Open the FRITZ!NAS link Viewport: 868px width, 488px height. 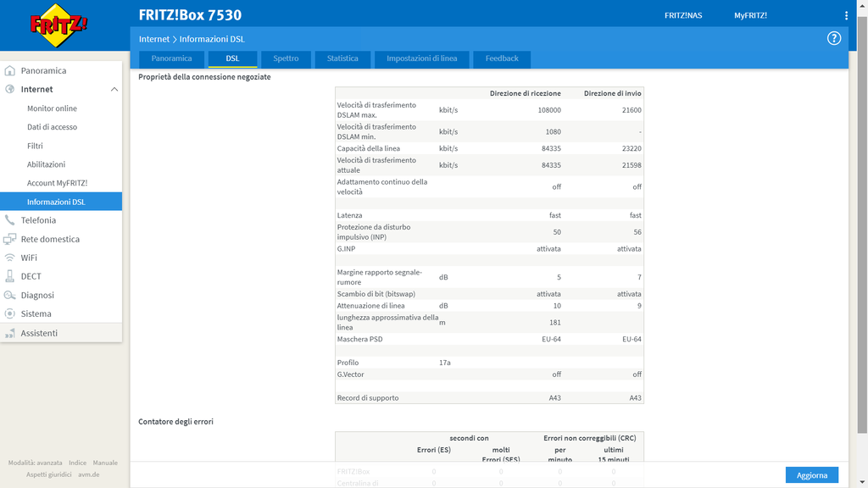tap(683, 15)
